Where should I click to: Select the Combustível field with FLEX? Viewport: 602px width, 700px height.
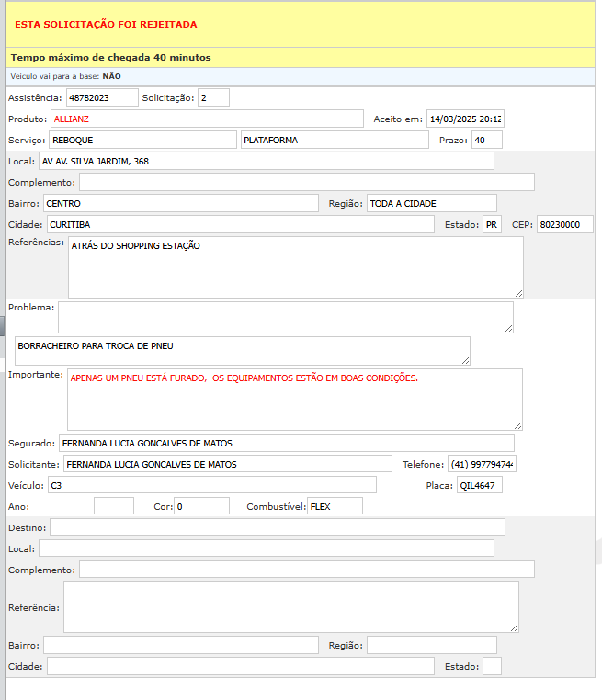335,505
